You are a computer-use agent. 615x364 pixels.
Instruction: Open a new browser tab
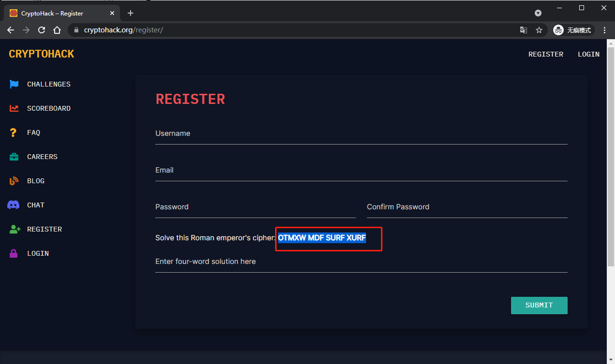coord(131,13)
